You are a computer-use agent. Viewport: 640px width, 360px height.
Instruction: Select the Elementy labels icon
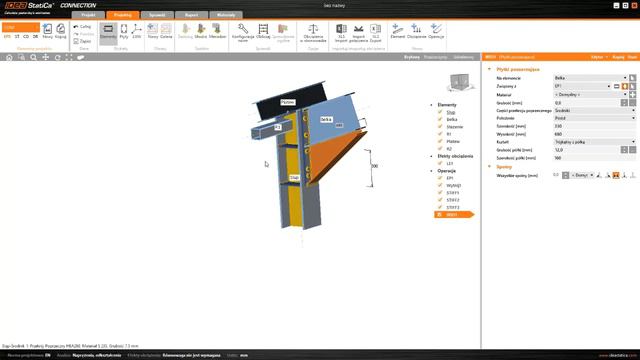point(108,31)
